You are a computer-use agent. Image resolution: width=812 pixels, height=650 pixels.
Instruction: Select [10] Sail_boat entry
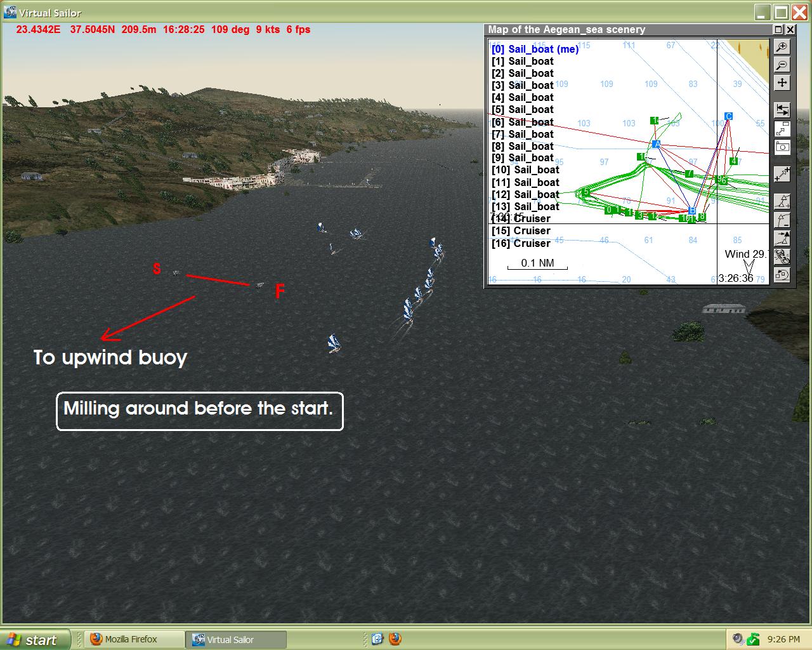tap(525, 169)
